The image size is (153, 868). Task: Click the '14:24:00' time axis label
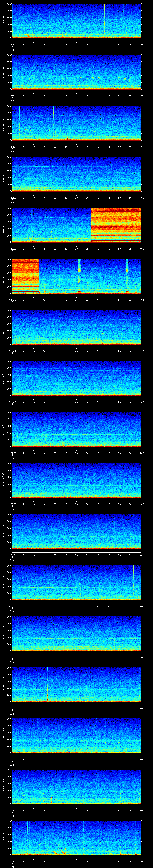click(x=12, y=555)
